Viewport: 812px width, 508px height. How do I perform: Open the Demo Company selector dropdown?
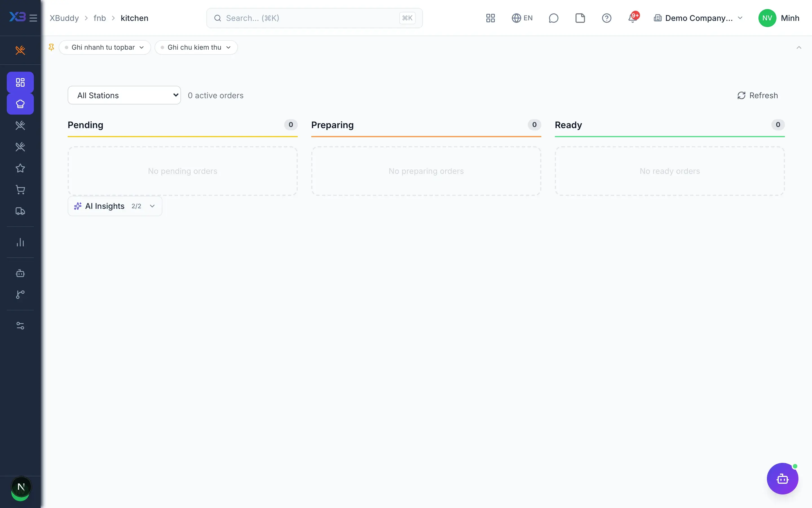tap(698, 18)
